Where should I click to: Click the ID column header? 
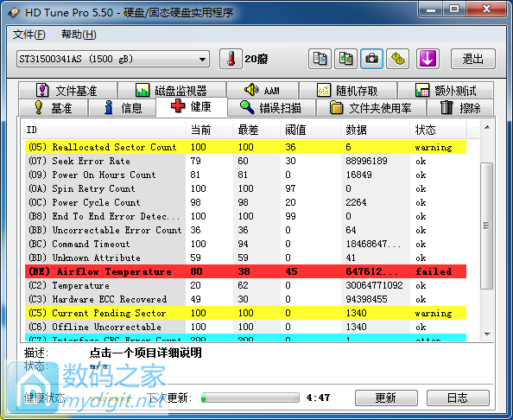pos(104,130)
